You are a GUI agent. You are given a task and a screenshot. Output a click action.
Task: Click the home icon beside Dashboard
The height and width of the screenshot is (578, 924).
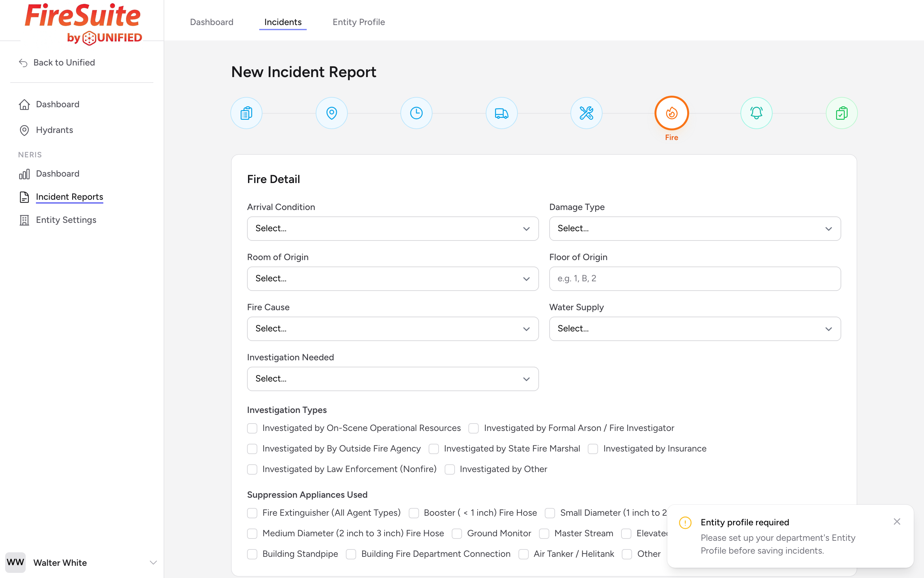(24, 104)
